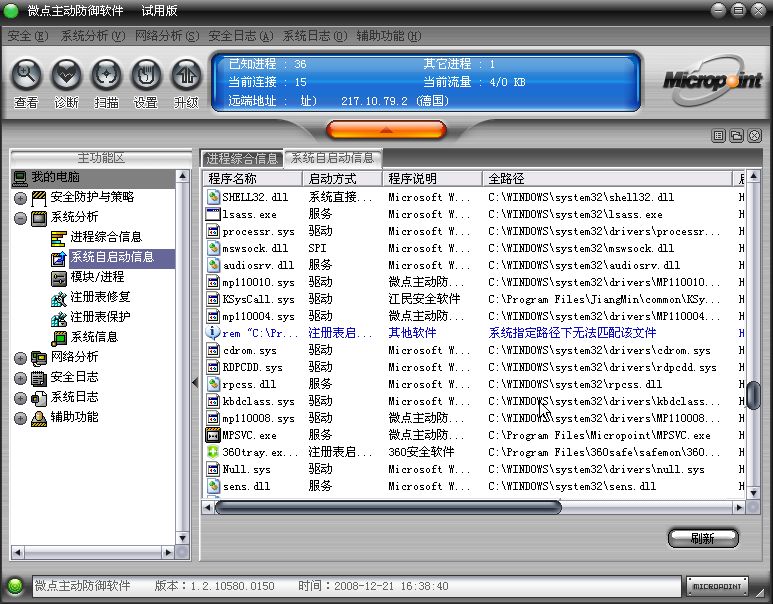Screen dimensions: 773x604
Task: Select the Null.sys row
Action: (474, 469)
